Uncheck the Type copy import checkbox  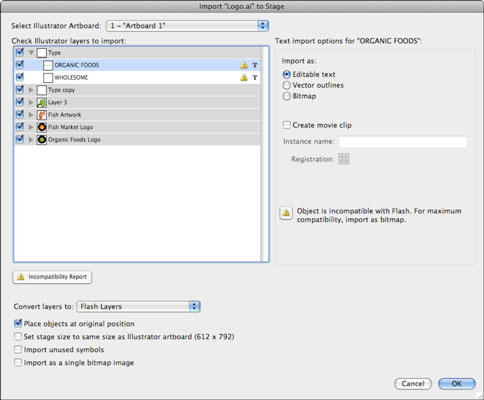[x=20, y=89]
